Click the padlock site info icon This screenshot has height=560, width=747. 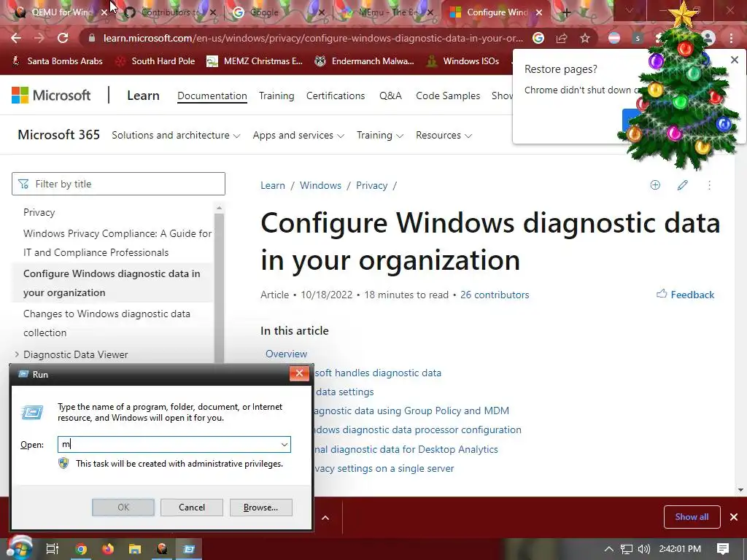pos(92,38)
